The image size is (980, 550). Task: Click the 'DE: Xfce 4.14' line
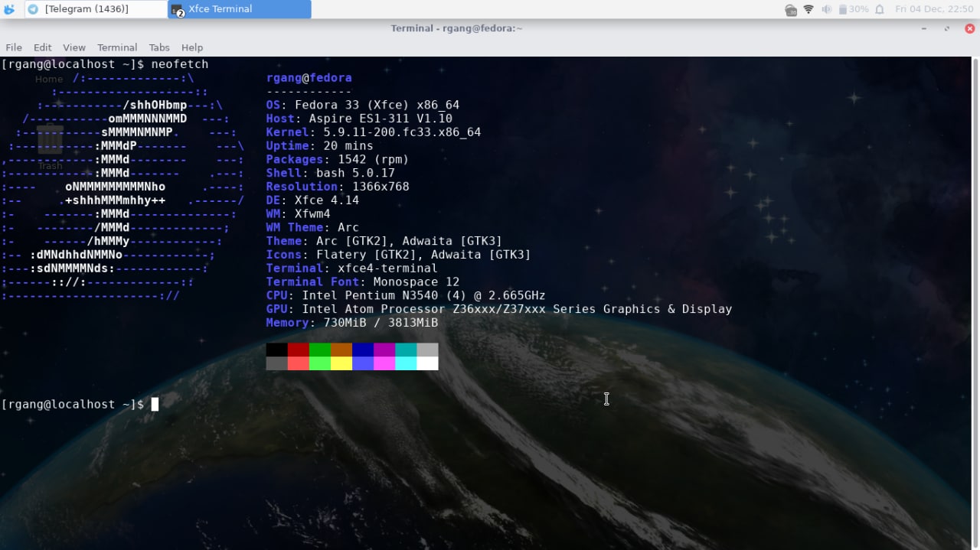point(312,200)
